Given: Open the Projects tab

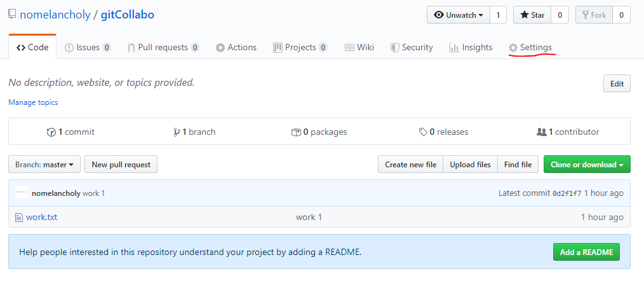Looking at the screenshot, I should click(x=300, y=47).
